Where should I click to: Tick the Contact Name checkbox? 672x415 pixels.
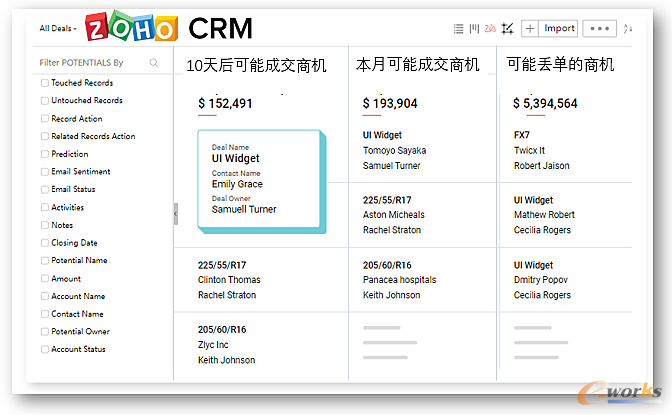pyautogui.click(x=45, y=314)
